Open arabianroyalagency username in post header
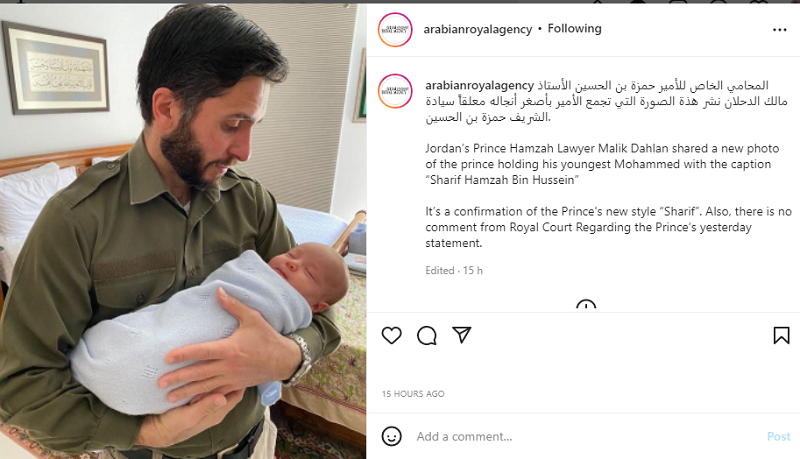Screen dimensions: 800x459 [478, 29]
